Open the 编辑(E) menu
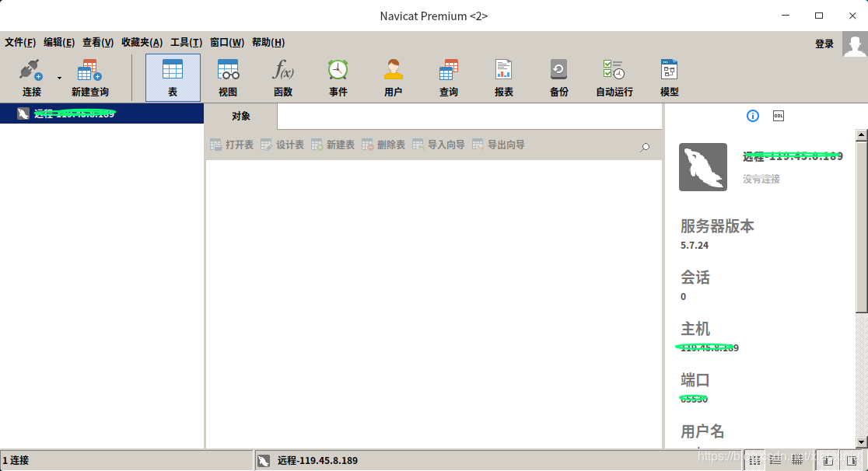The width and height of the screenshot is (868, 471). pos(59,43)
